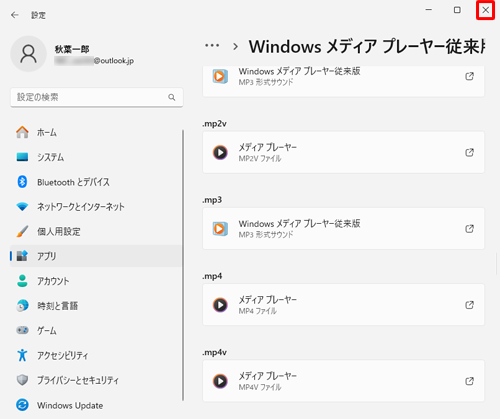Open the external link icon in the .mp4v row
This screenshot has height=419, width=500.
[x=469, y=381]
